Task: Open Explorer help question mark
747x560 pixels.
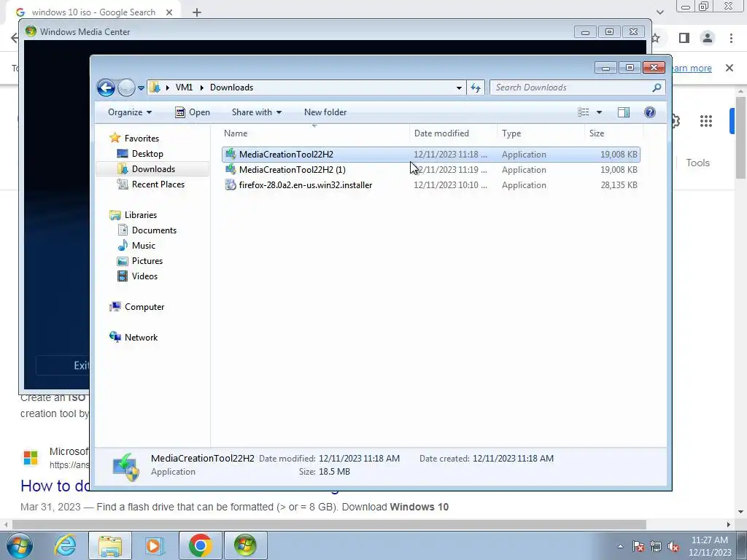Action: point(650,112)
